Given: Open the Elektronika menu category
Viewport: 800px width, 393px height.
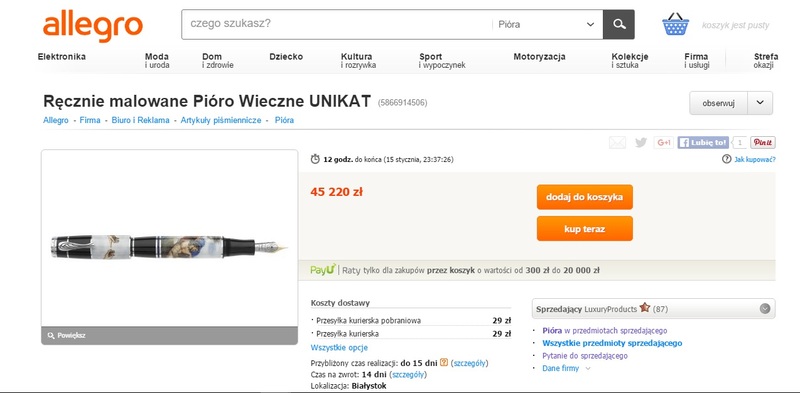Looking at the screenshot, I should pyautogui.click(x=62, y=57).
